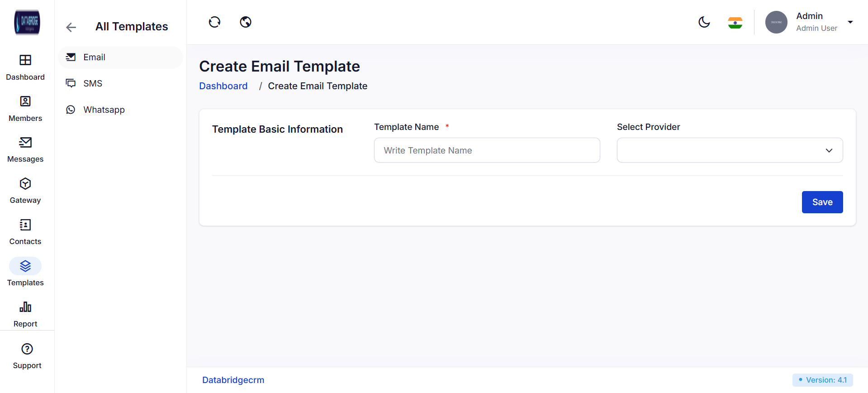Toggle dark mode with moon icon
This screenshot has height=393, width=868.
coord(704,22)
